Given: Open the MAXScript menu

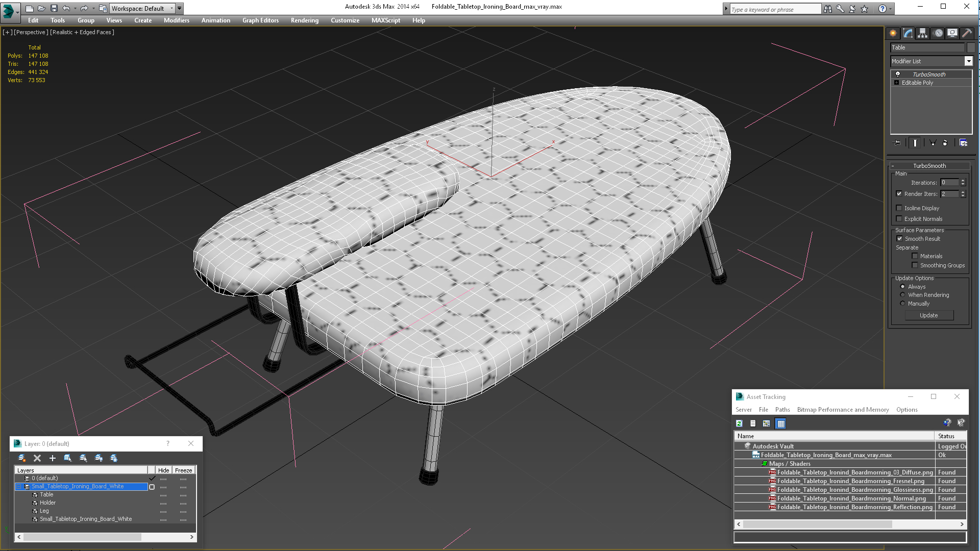Looking at the screenshot, I should [385, 20].
